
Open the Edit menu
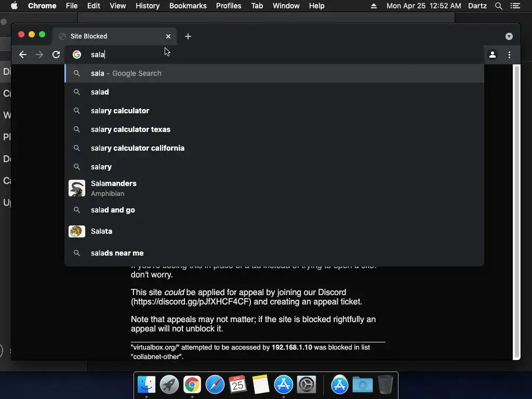click(94, 6)
